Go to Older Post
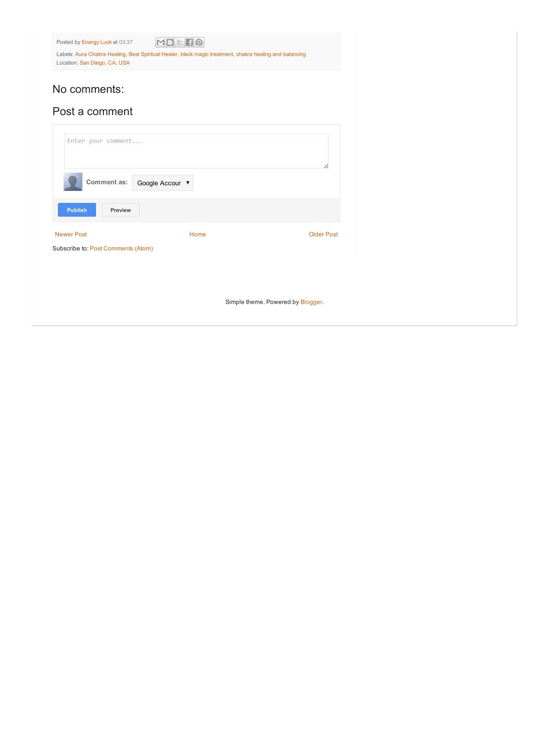The image size is (534, 756). coord(323,234)
